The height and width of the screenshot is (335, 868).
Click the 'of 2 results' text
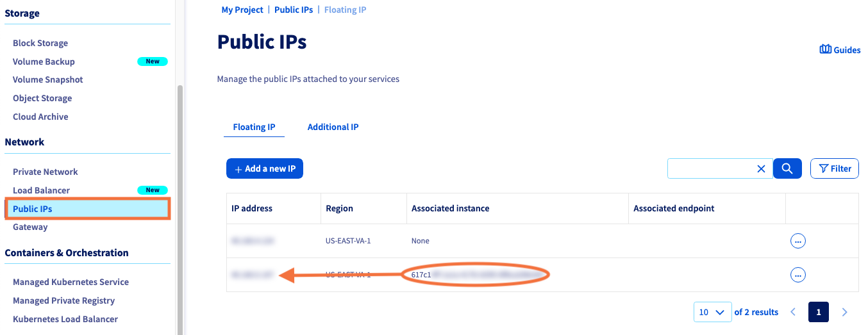coord(756,312)
